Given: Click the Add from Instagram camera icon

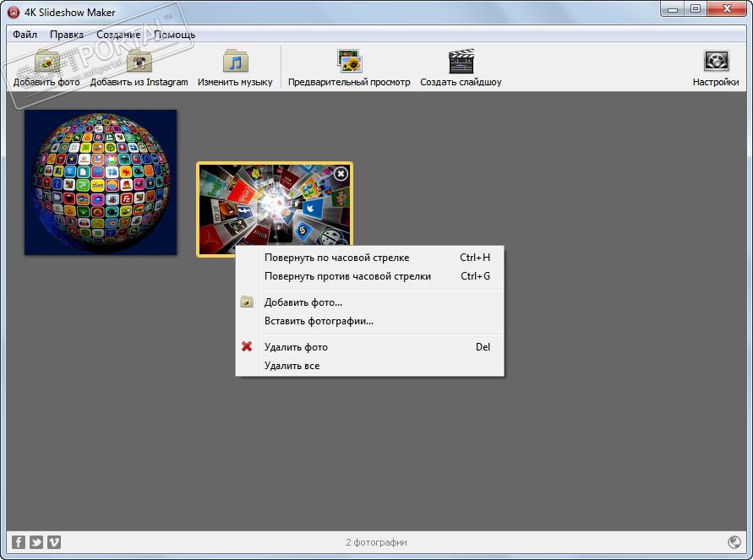Looking at the screenshot, I should pyautogui.click(x=139, y=62).
